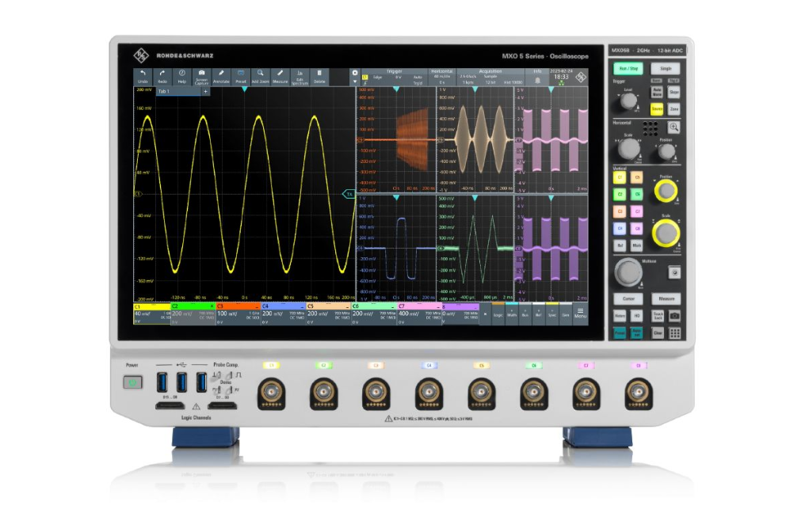
Task: Hit the Cursor key
Action: tap(628, 298)
